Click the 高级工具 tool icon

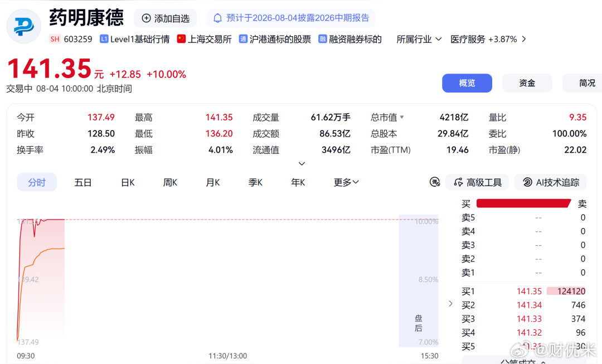click(458, 182)
